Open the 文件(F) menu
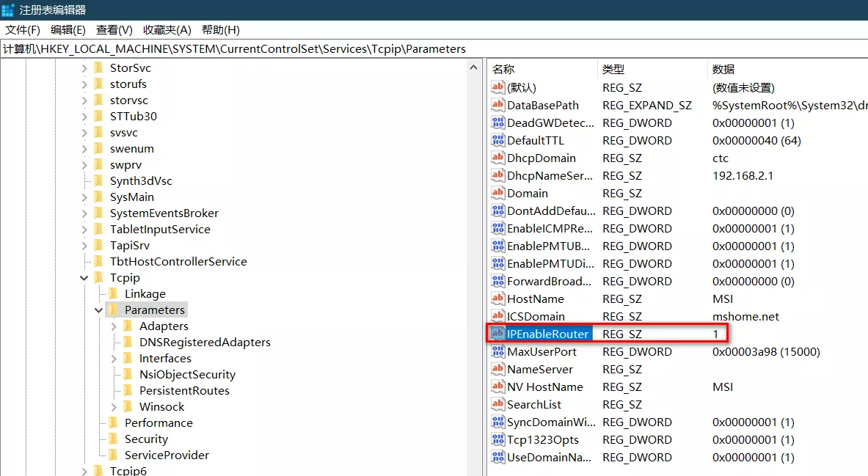The image size is (868, 476). 23,30
